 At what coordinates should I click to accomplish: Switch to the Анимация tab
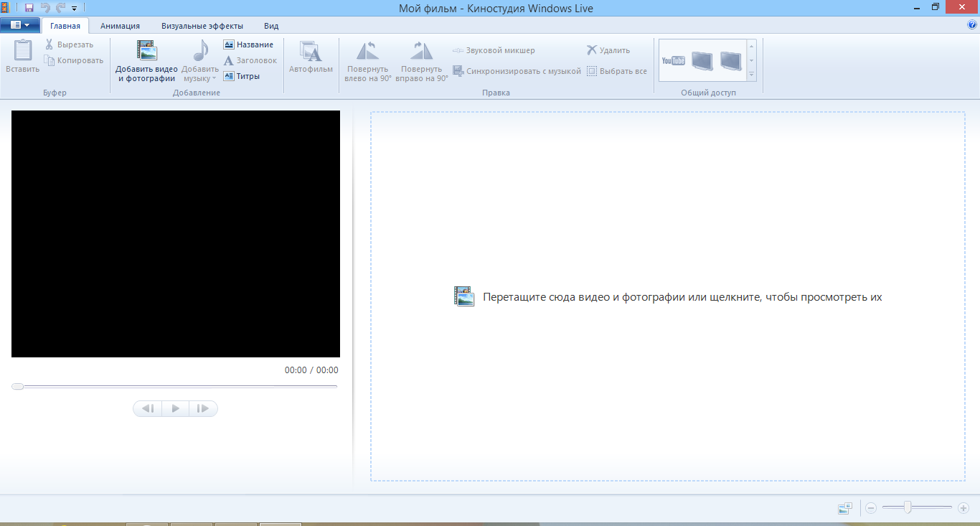click(x=120, y=26)
